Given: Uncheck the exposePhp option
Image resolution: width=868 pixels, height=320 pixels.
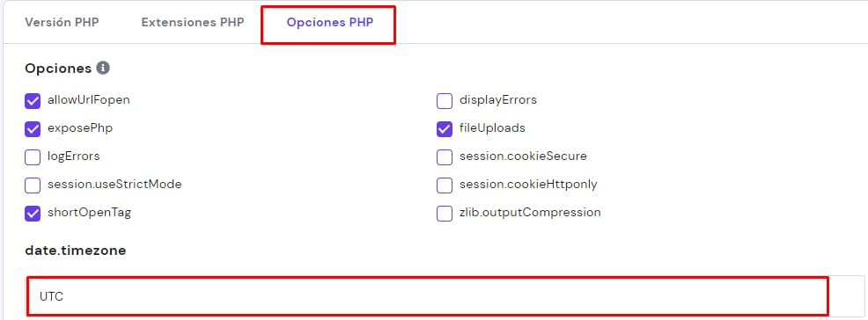Looking at the screenshot, I should 33,129.
